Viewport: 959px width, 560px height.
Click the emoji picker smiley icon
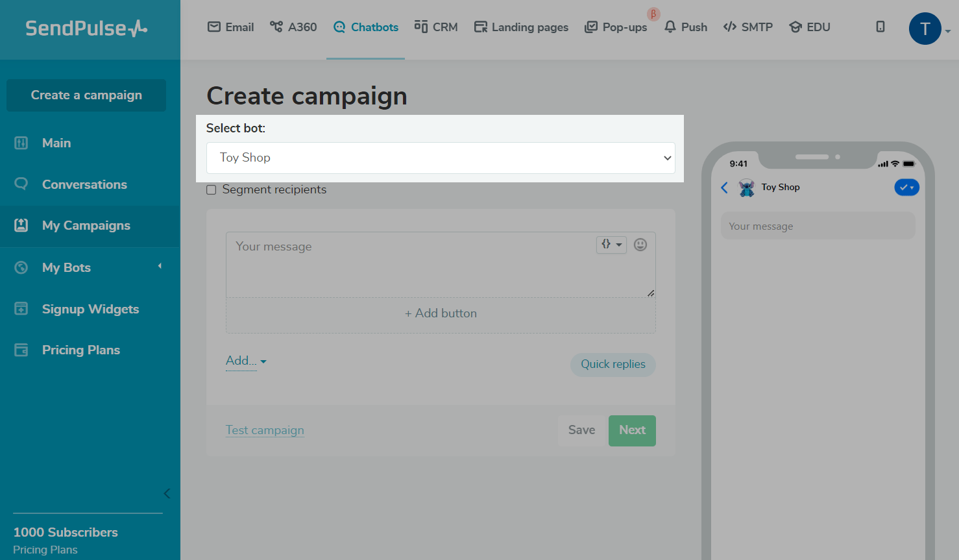[x=640, y=245]
